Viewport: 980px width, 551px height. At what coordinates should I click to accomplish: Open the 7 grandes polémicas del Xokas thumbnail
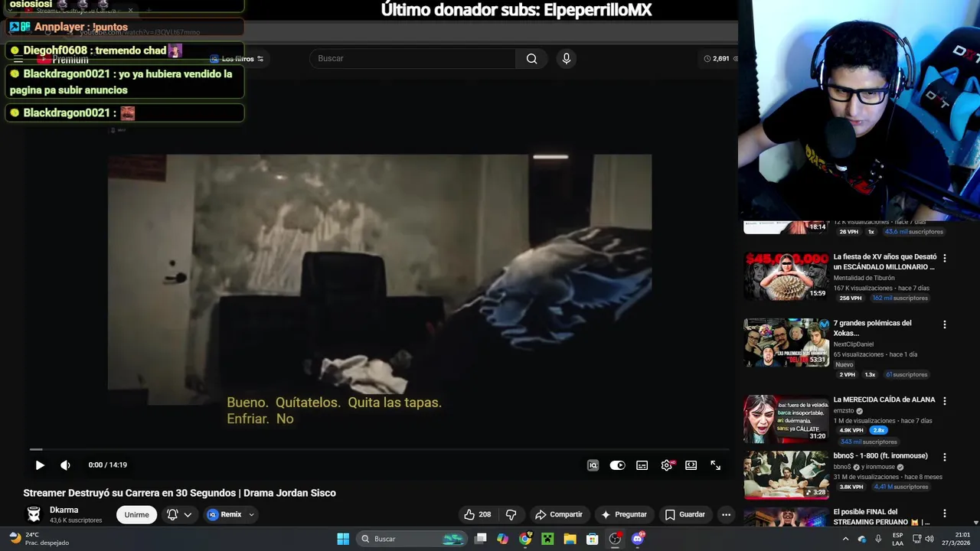click(786, 343)
